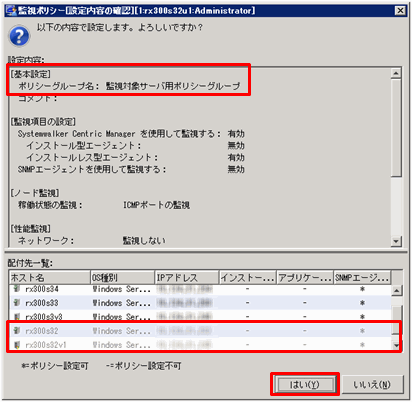Click the 設定内容 vertical scrollbar thumb

coord(396,127)
